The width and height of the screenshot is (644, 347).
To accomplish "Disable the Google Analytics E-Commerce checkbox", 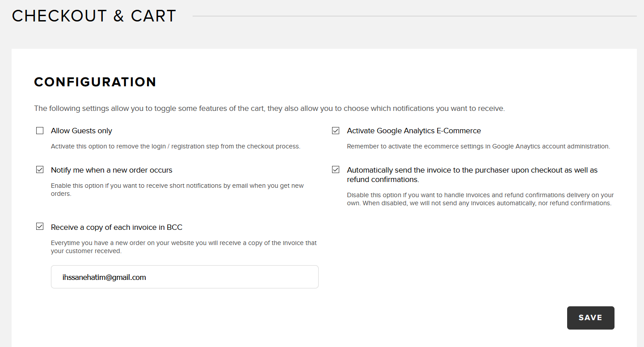I will click(x=336, y=131).
